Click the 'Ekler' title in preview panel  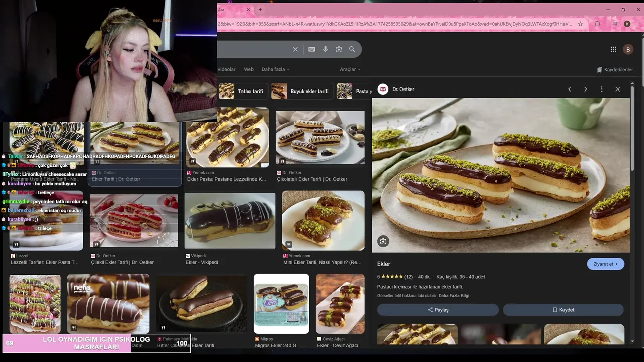click(384, 264)
